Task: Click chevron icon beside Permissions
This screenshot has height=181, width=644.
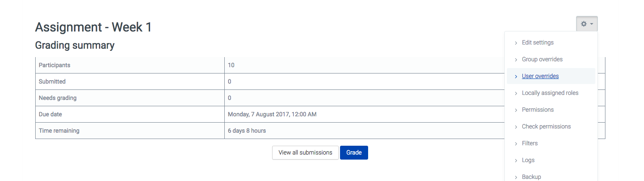Action: 516,110
